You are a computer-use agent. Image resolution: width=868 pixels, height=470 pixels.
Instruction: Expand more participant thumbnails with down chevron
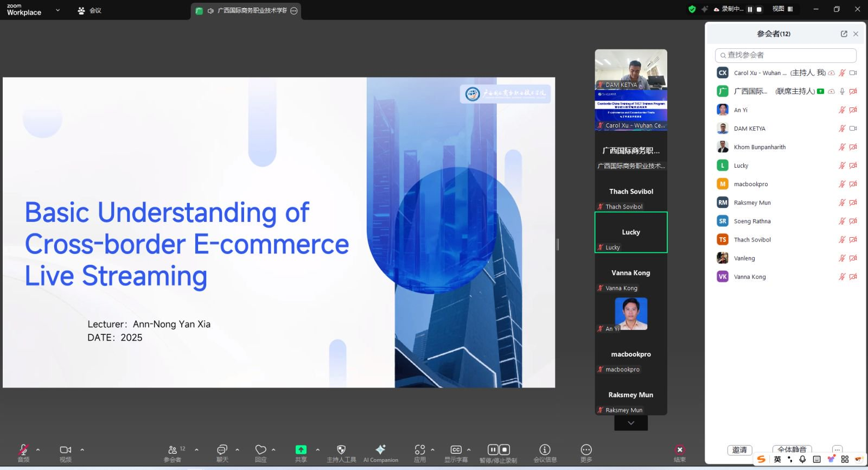pyautogui.click(x=630, y=423)
